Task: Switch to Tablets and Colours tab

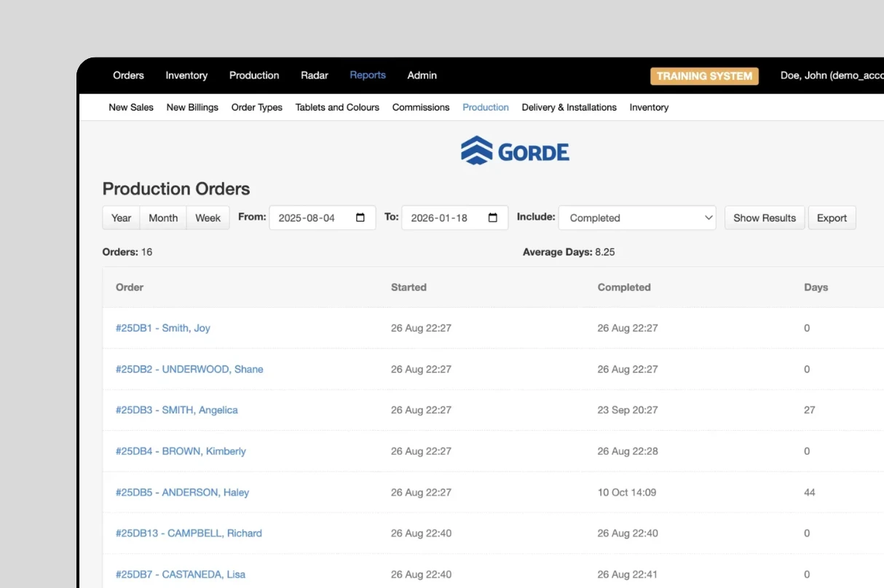Action: [337, 107]
